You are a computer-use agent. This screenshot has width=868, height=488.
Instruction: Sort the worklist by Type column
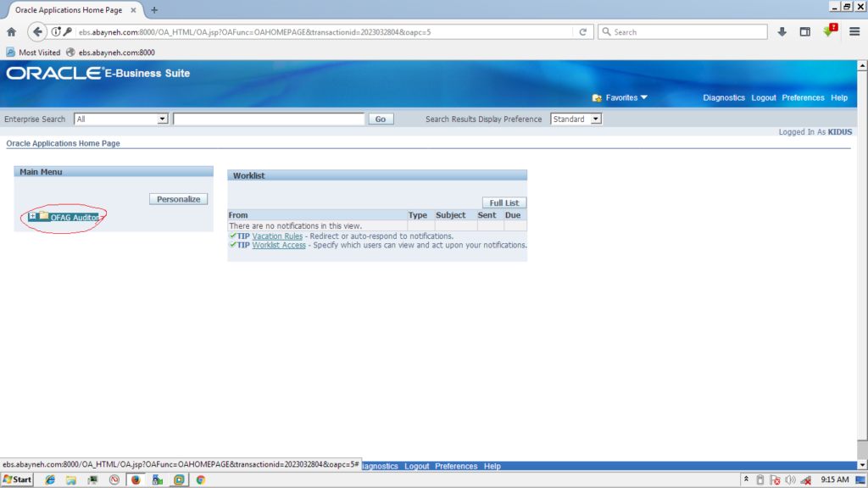click(x=417, y=215)
